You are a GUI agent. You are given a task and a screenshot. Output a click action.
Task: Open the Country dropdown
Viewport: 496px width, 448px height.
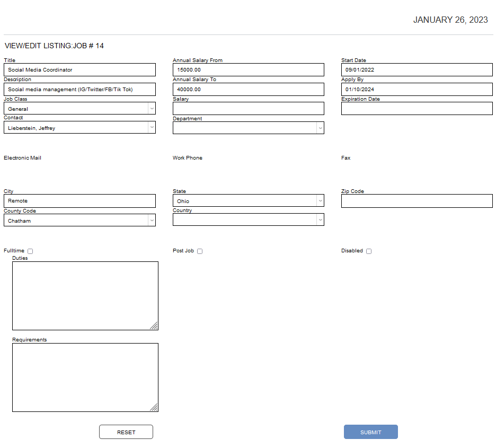click(249, 219)
